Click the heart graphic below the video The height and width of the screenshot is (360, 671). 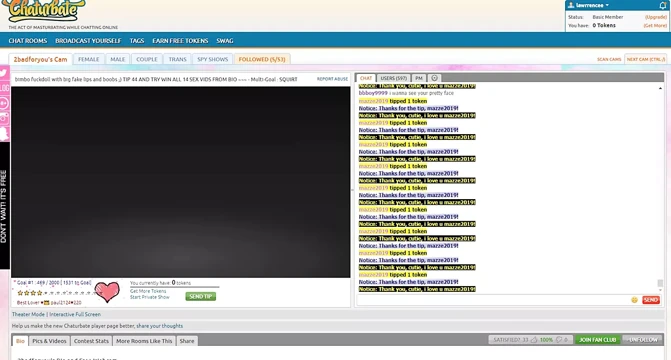[107, 292]
